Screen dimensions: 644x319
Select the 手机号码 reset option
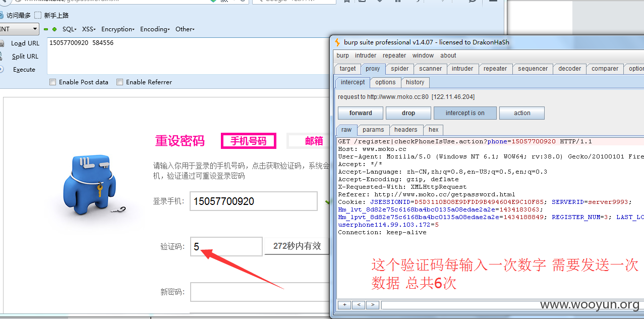coord(249,141)
